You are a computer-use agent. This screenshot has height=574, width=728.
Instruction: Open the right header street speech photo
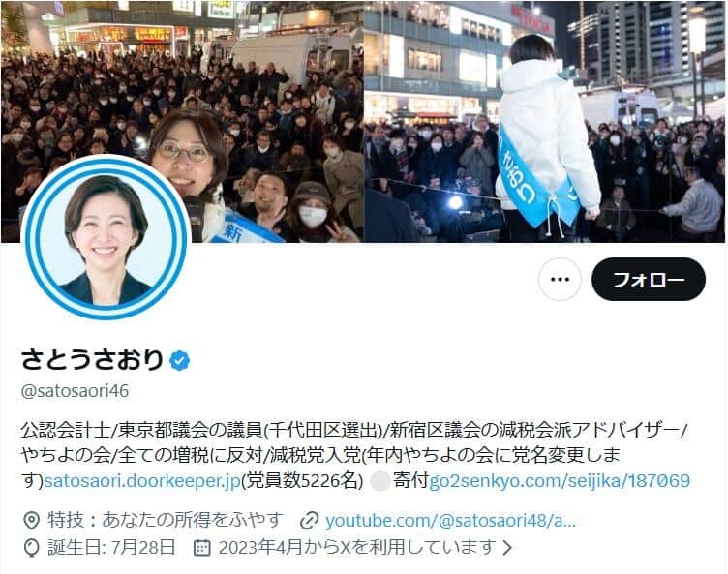545,122
